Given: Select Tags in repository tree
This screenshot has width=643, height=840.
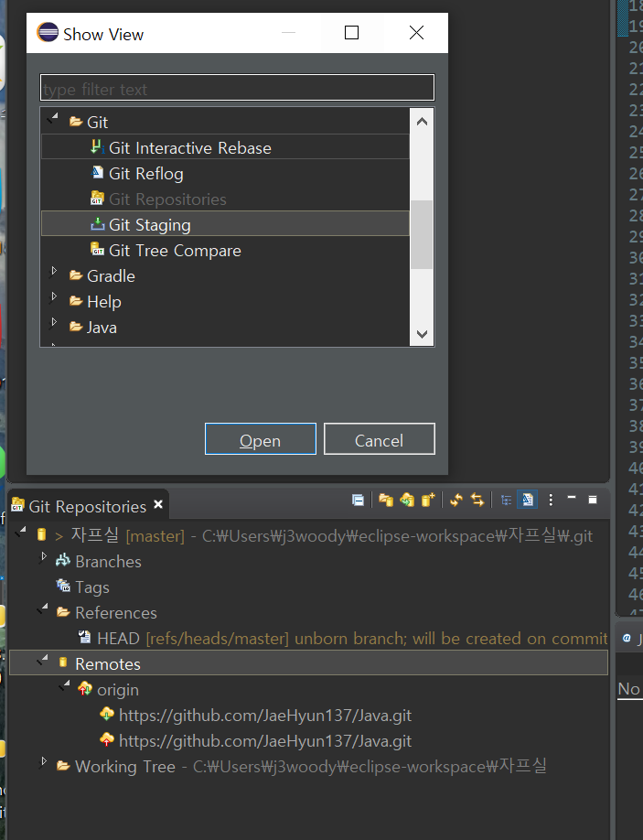Looking at the screenshot, I should pos(92,587).
